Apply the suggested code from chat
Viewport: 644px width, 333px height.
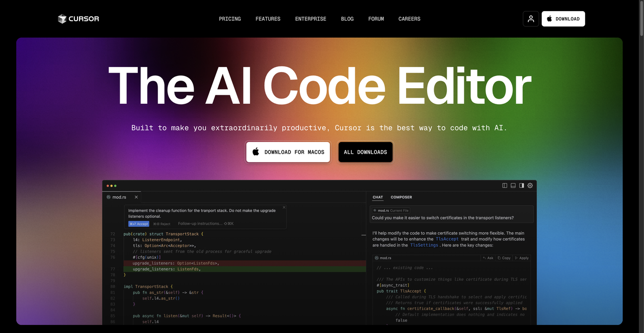(522, 258)
